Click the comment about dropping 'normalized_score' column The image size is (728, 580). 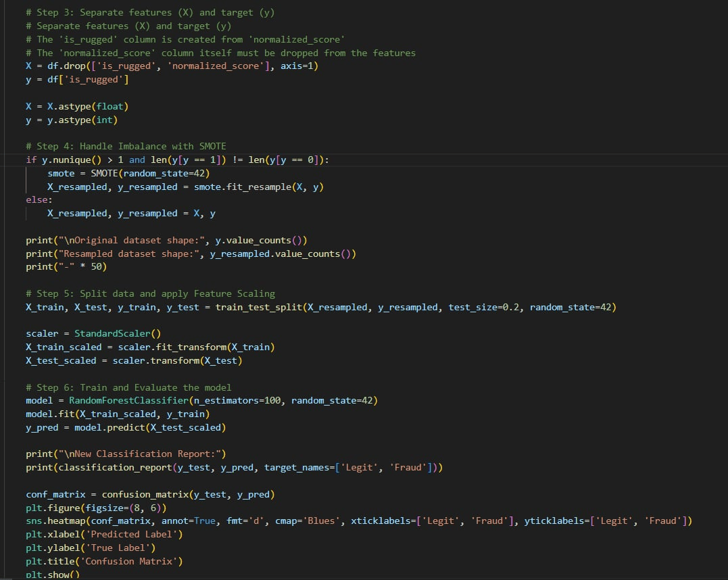(220, 53)
